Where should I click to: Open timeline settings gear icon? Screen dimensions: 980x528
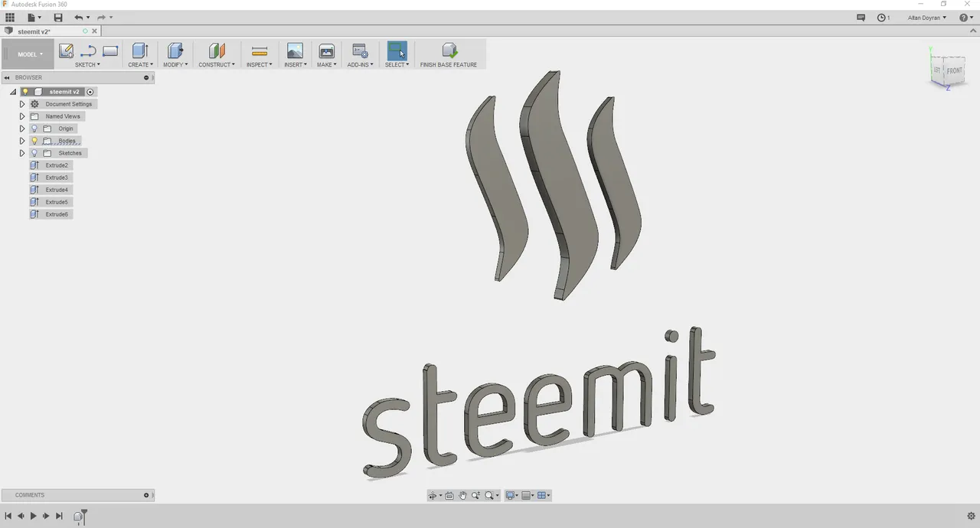click(971, 517)
